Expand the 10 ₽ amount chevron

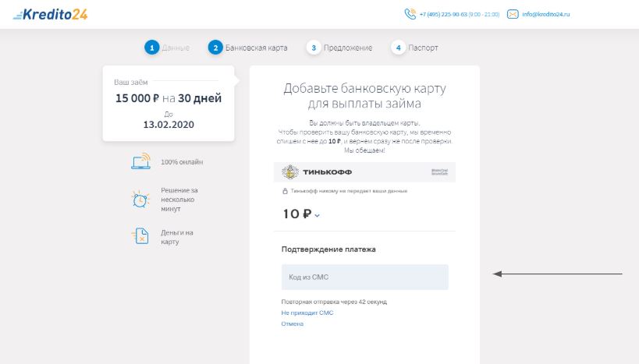[x=317, y=215]
